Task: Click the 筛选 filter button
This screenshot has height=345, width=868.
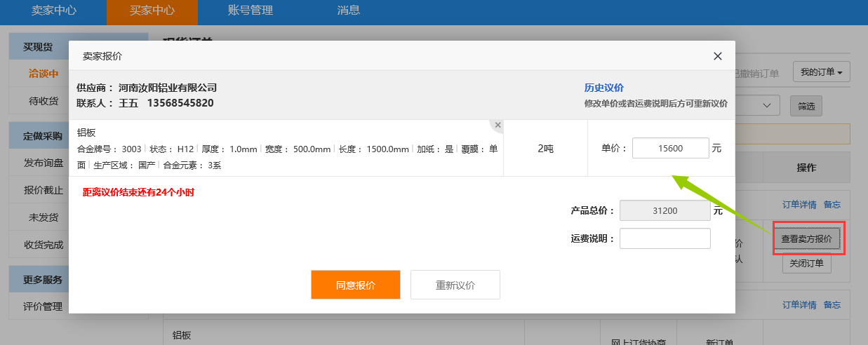Action: tap(806, 106)
